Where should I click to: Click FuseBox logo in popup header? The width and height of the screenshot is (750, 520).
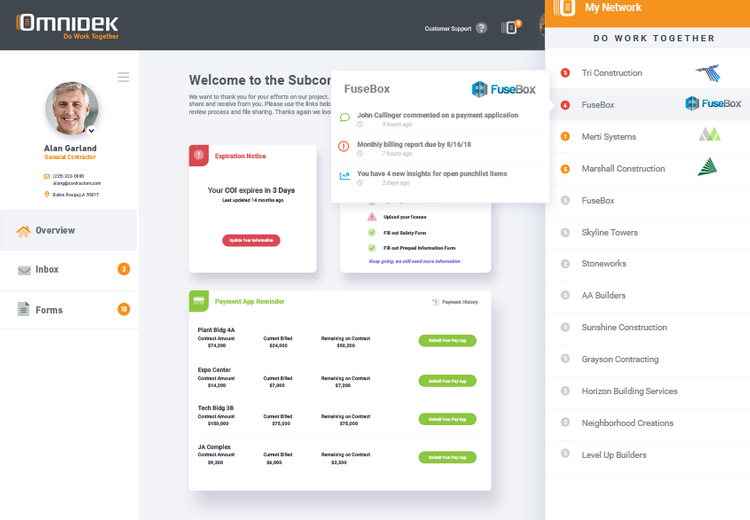pos(504,89)
